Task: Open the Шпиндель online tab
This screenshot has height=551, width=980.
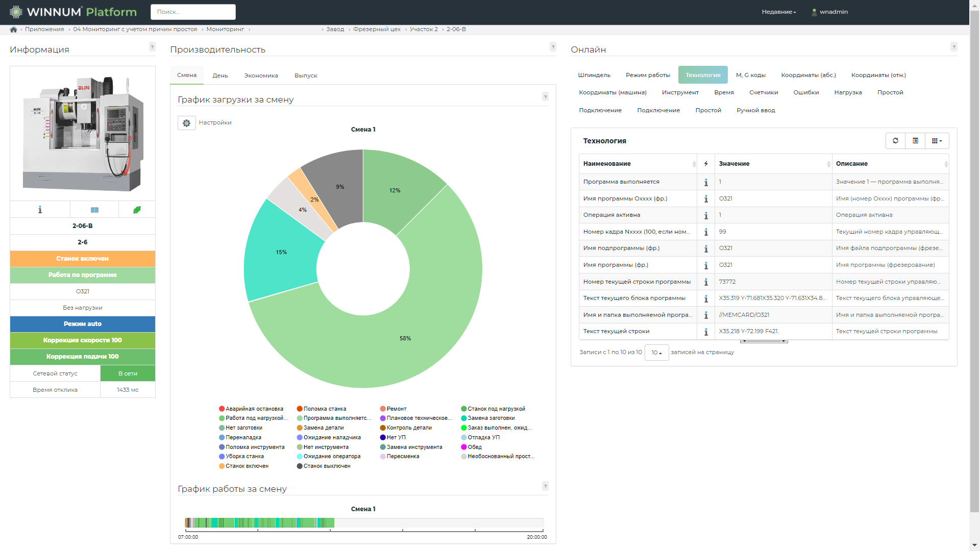Action: click(x=594, y=75)
